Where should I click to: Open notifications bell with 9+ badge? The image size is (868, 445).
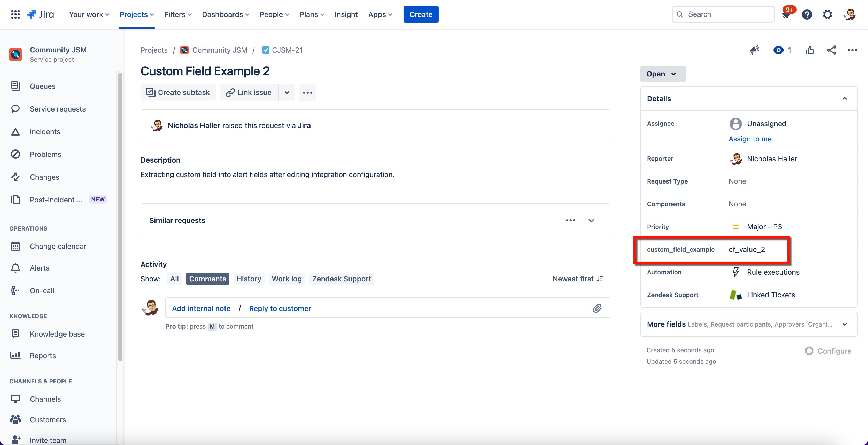[x=787, y=14]
